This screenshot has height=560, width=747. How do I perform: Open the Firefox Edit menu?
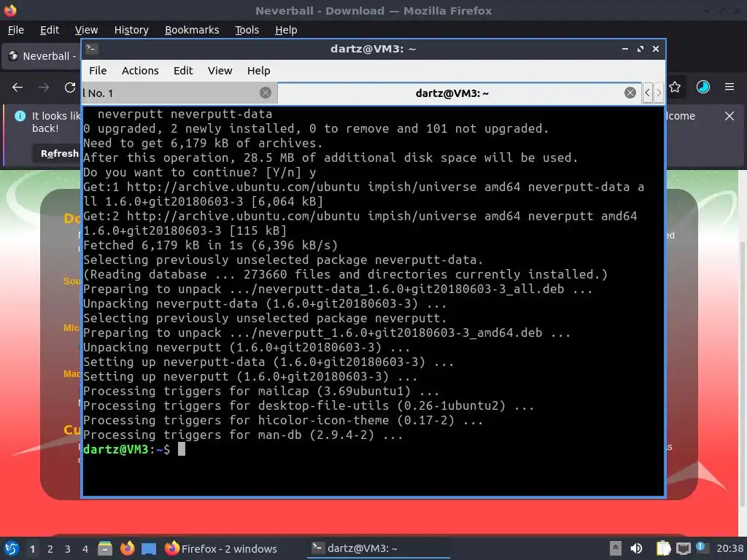point(50,30)
